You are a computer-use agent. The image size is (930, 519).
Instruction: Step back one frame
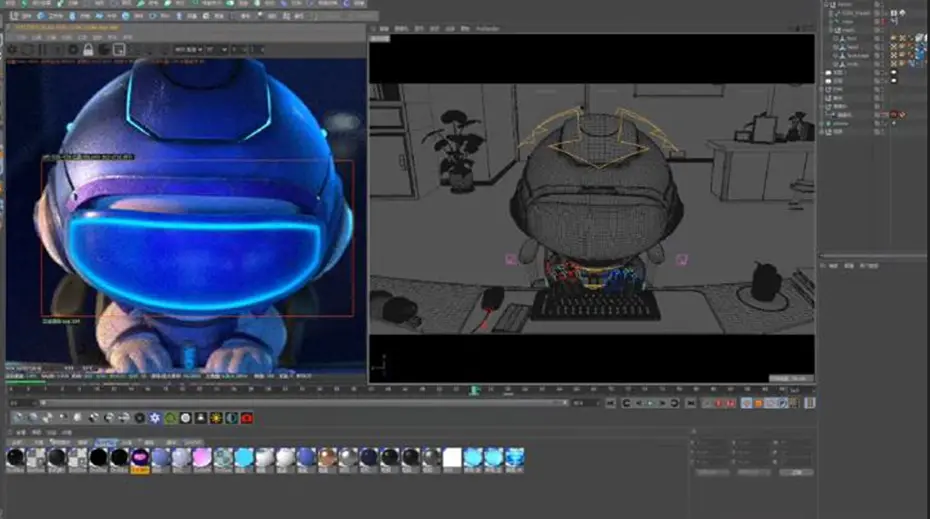tap(639, 403)
